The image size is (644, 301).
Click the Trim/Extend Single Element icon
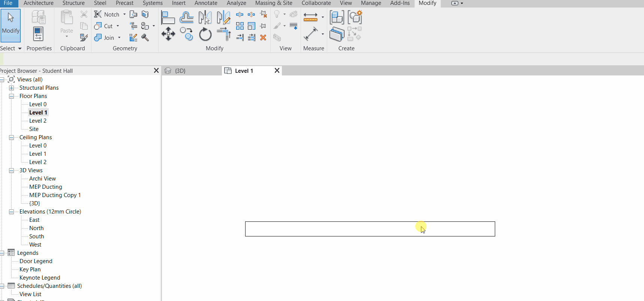pyautogui.click(x=240, y=38)
